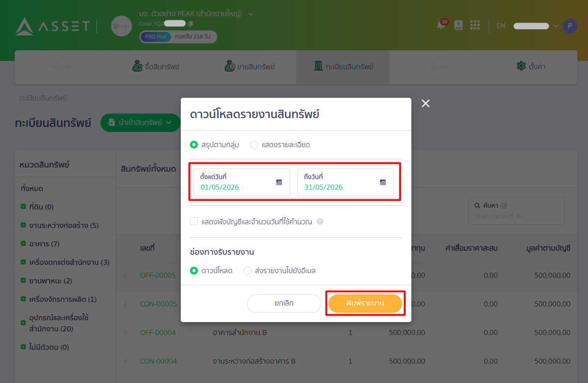
Task: Click the ถึงวันที่ date field
Action: (345, 182)
